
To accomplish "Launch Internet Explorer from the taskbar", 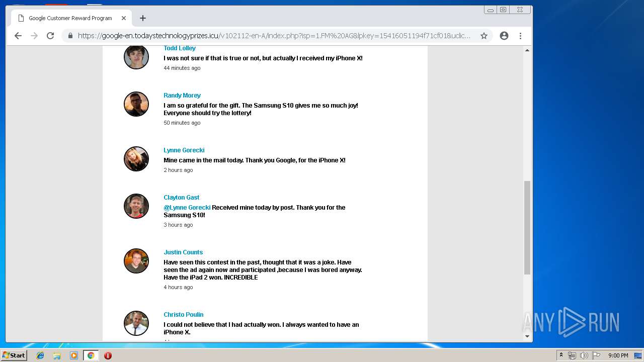I will point(40,355).
